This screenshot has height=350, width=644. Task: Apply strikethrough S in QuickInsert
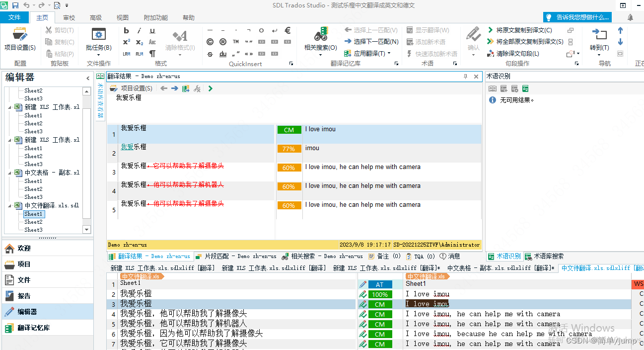(210, 54)
